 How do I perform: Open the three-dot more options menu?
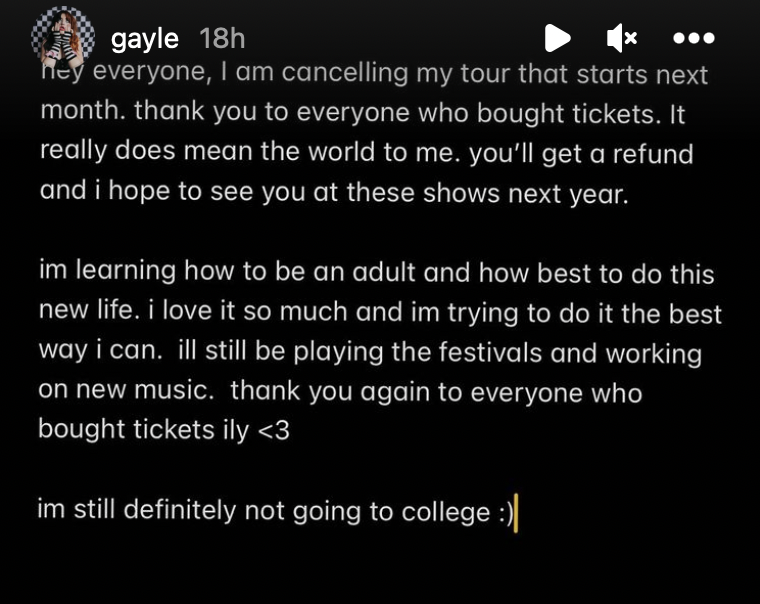pyautogui.click(x=693, y=38)
